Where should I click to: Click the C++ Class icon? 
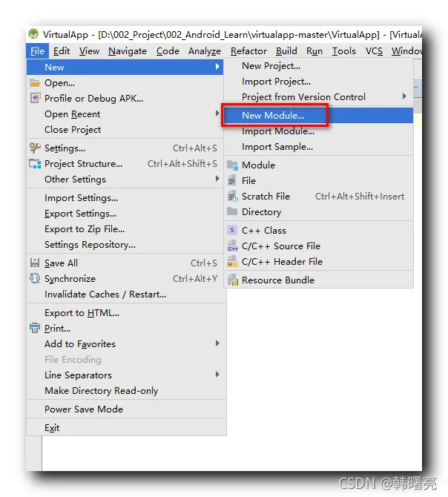coord(232,230)
